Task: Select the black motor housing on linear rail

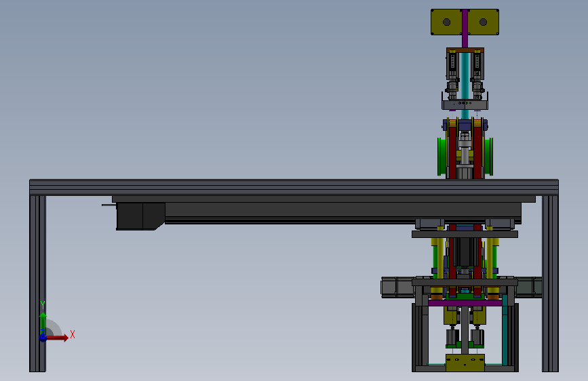Action: click(x=140, y=216)
